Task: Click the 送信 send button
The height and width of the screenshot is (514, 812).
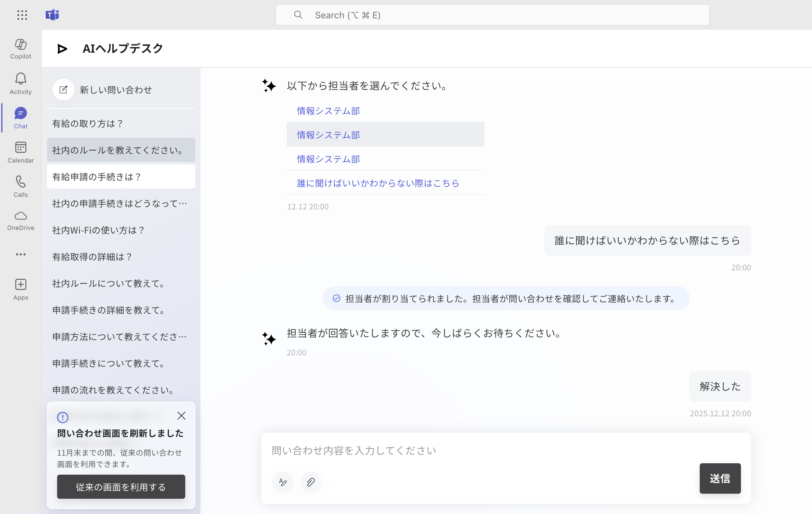Action: [720, 478]
